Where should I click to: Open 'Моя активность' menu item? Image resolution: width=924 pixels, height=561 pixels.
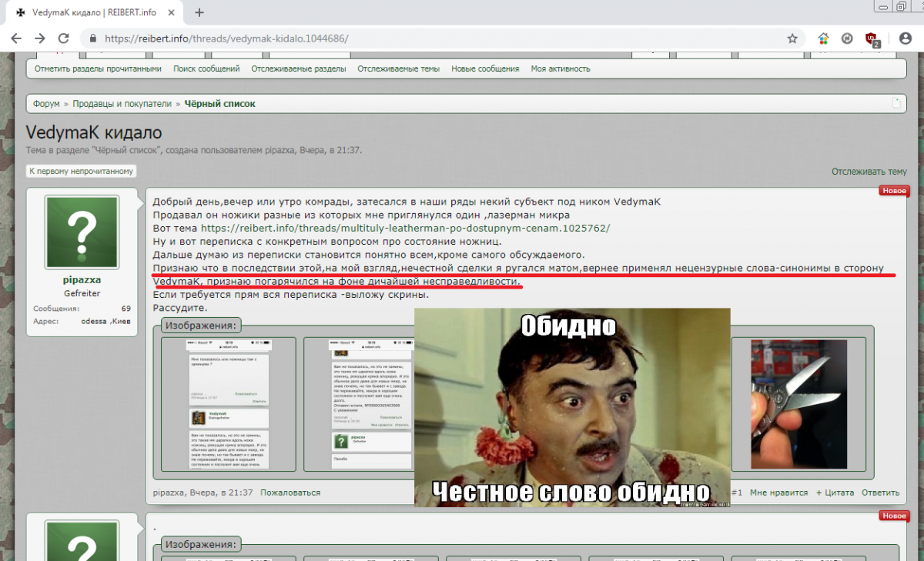pyautogui.click(x=561, y=68)
